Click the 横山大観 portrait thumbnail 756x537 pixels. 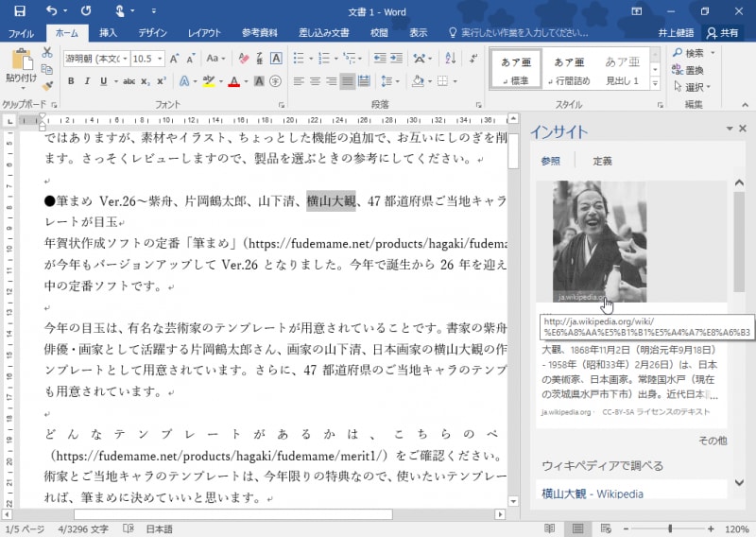coord(599,242)
